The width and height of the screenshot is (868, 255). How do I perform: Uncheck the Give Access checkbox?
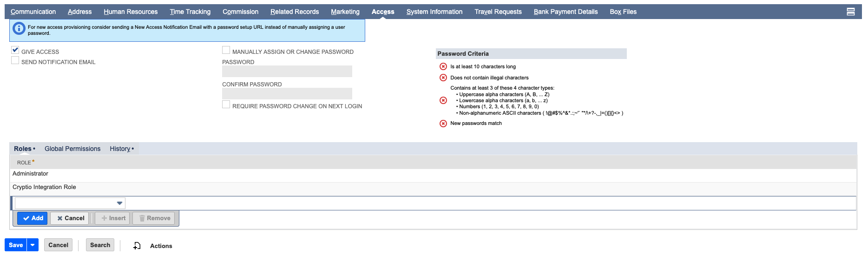(x=15, y=50)
